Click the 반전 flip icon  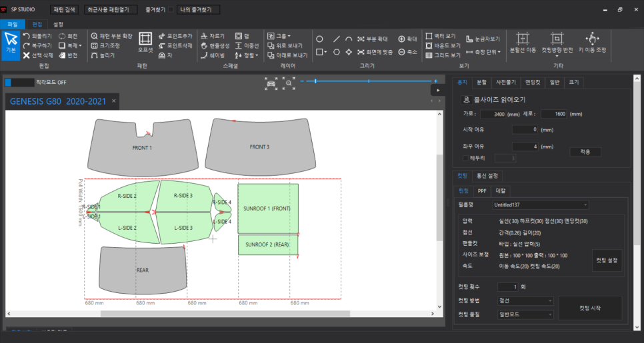[x=62, y=55]
